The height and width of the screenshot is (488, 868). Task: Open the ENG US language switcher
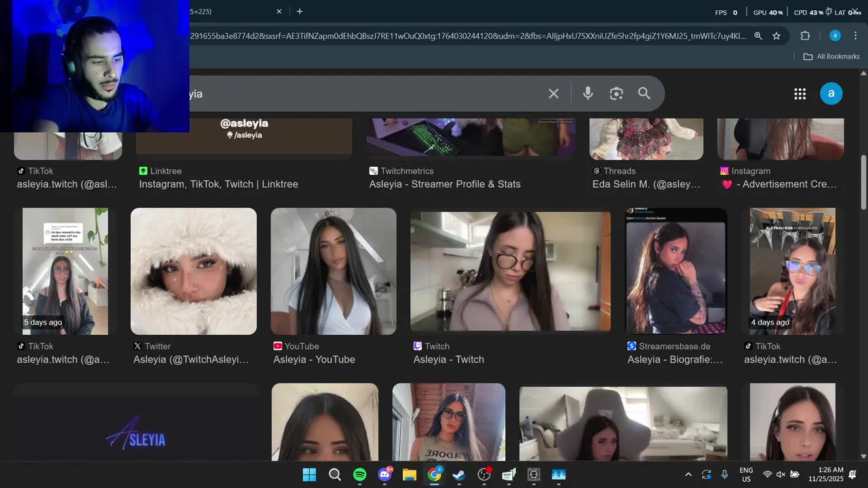point(746,474)
